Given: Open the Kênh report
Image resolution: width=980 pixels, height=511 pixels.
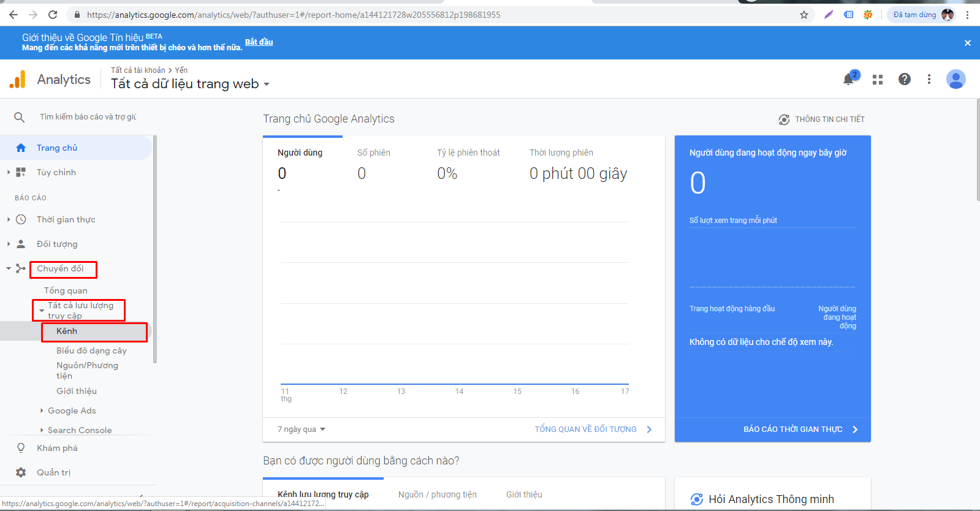Looking at the screenshot, I should click(67, 331).
